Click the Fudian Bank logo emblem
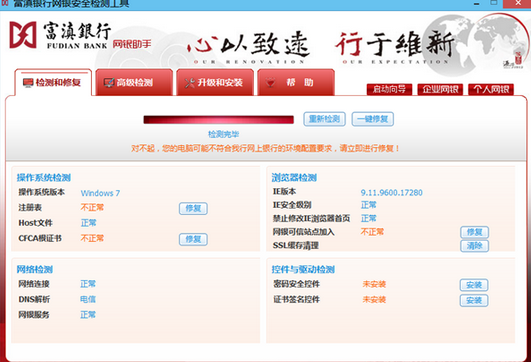531x362 pixels. pyautogui.click(x=23, y=35)
